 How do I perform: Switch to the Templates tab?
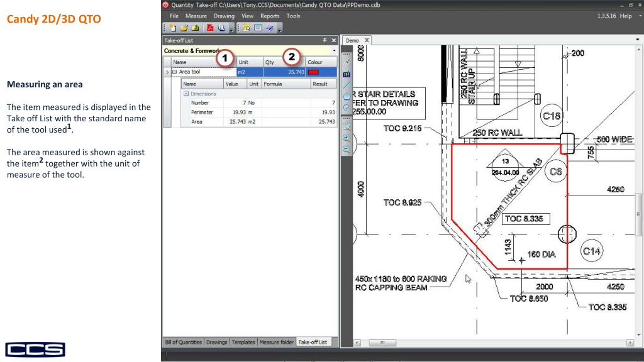point(243,342)
